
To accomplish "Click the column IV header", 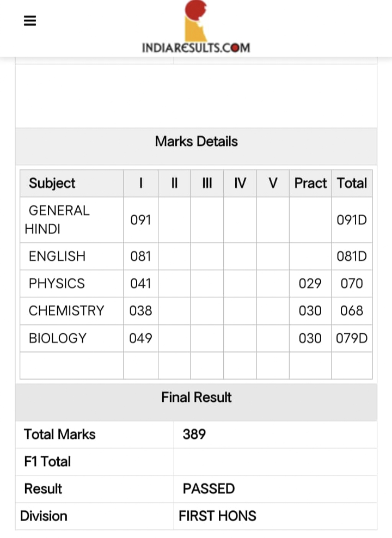I will click(240, 183).
